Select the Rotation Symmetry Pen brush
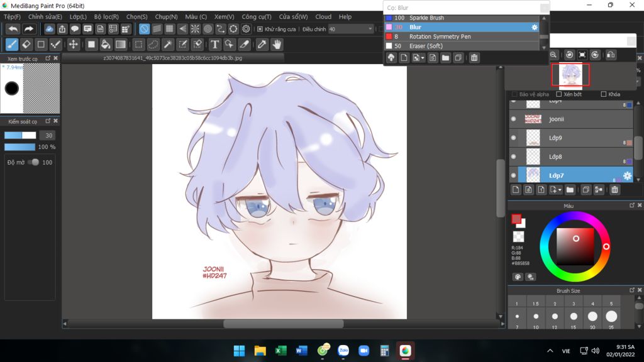This screenshot has height=362, width=644. (x=462, y=36)
